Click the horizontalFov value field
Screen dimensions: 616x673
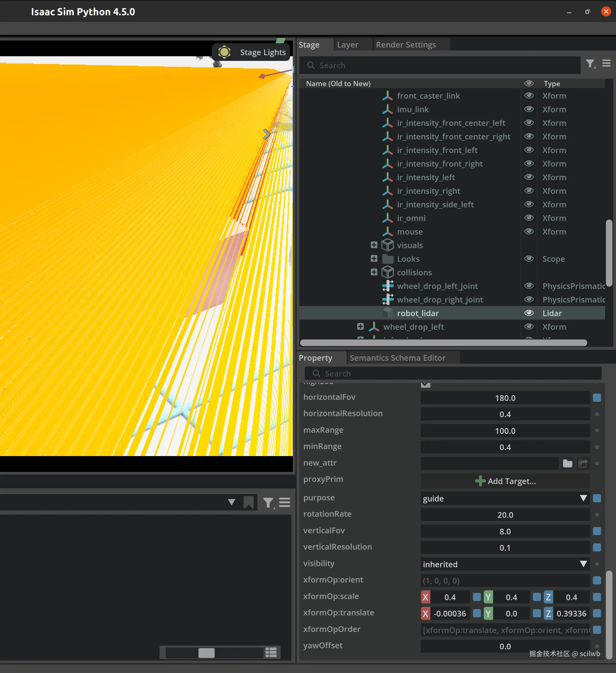pos(505,398)
